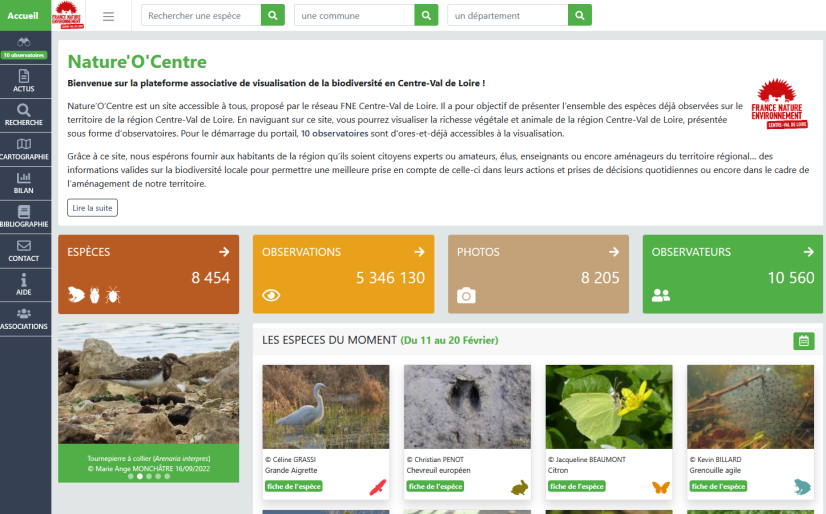
Task: Click the '10 observatoires' link in the text
Action: 335,134
